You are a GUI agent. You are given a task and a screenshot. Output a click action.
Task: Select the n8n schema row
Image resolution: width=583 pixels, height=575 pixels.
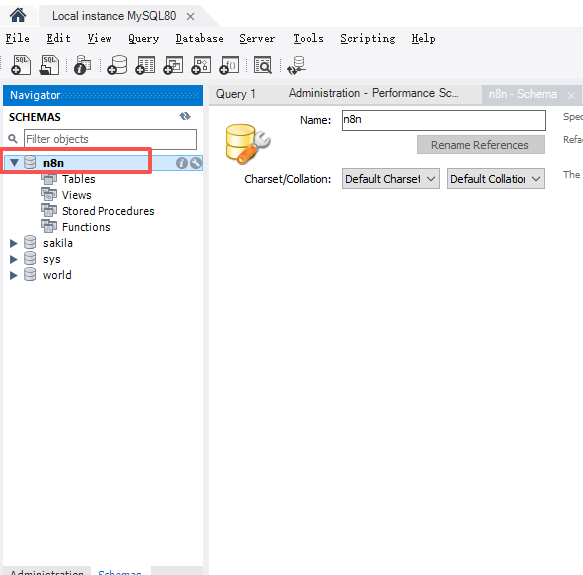pyautogui.click(x=103, y=163)
